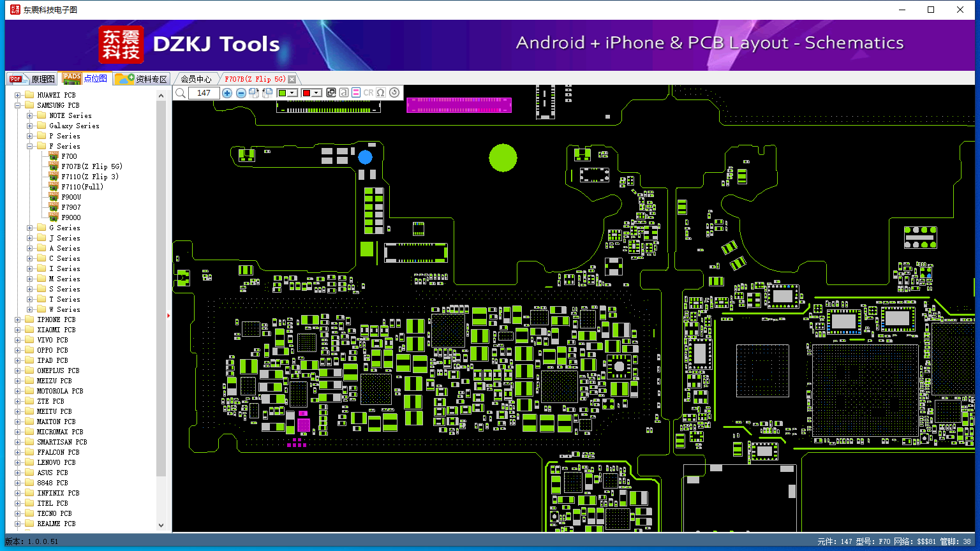Select the TECNO PCB tree item

click(x=54, y=514)
